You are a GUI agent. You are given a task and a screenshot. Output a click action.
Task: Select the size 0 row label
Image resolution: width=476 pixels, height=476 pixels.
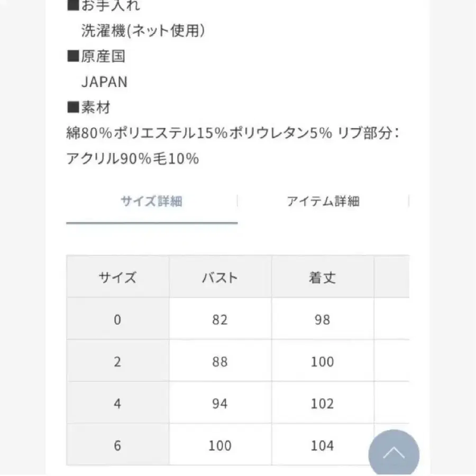coord(117,319)
